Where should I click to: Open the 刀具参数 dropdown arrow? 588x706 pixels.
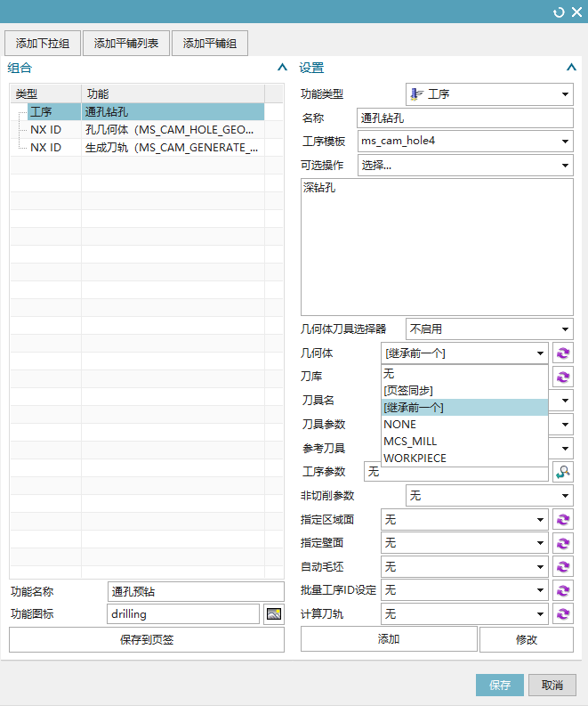pos(565,424)
